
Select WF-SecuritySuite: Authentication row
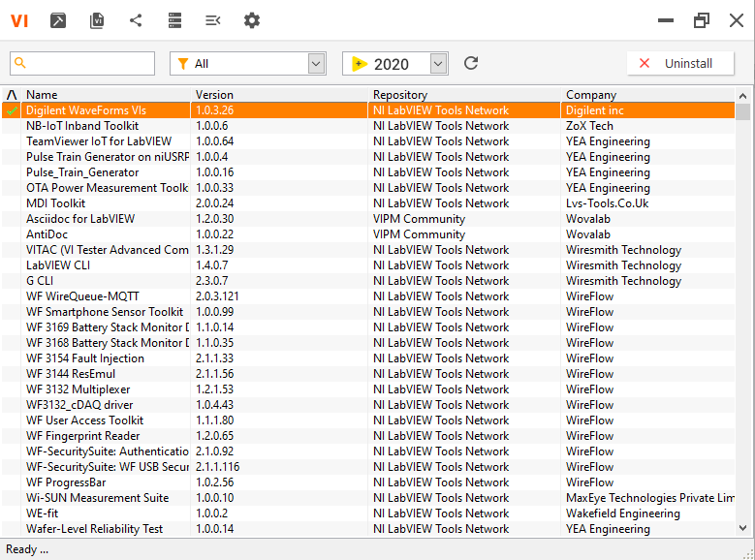point(368,451)
